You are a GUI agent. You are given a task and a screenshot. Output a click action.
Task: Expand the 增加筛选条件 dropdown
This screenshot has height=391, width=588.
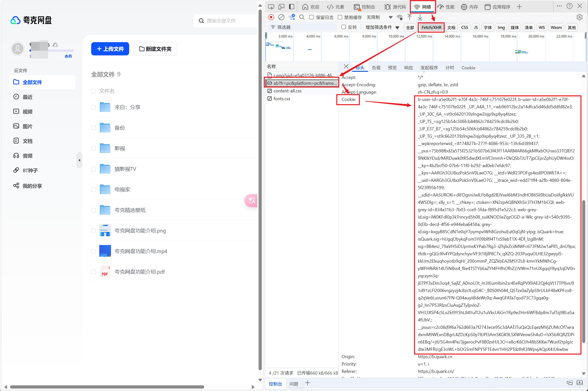(x=382, y=27)
